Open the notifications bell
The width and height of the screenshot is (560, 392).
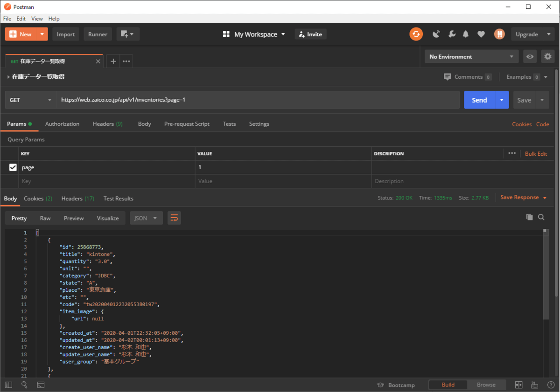(466, 34)
